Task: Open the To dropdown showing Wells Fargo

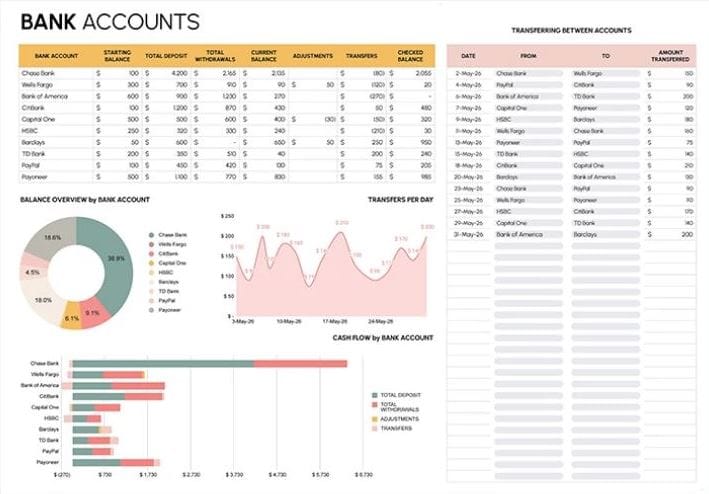Action: pos(606,73)
